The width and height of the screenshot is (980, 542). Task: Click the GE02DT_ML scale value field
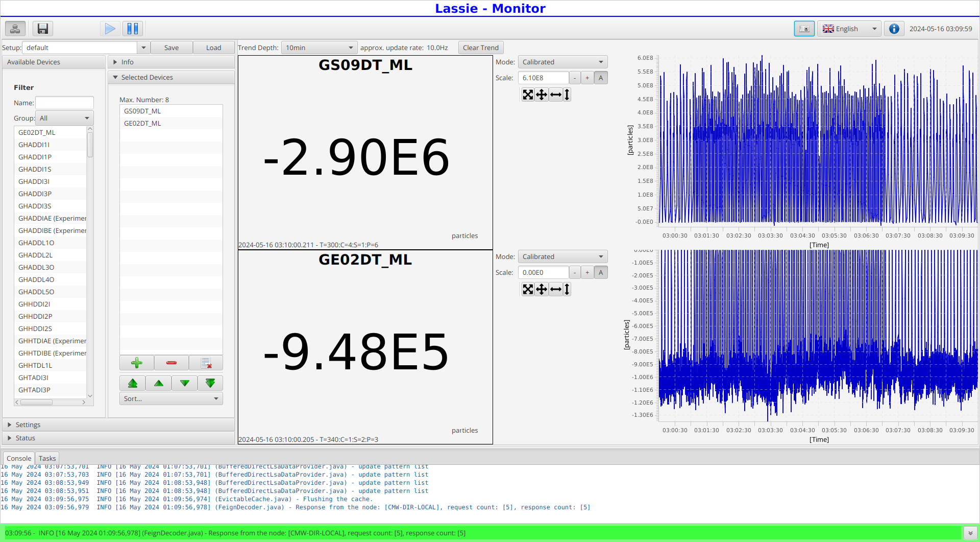pyautogui.click(x=543, y=272)
